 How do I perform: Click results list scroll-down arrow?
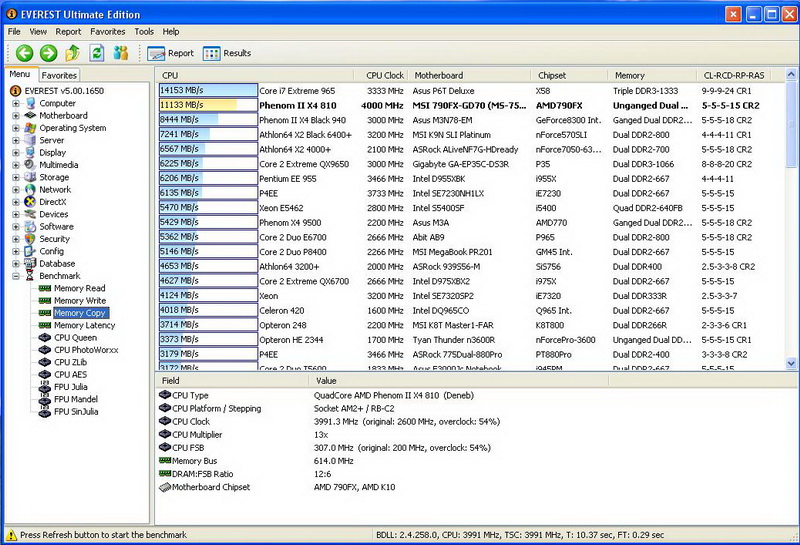tap(791, 364)
